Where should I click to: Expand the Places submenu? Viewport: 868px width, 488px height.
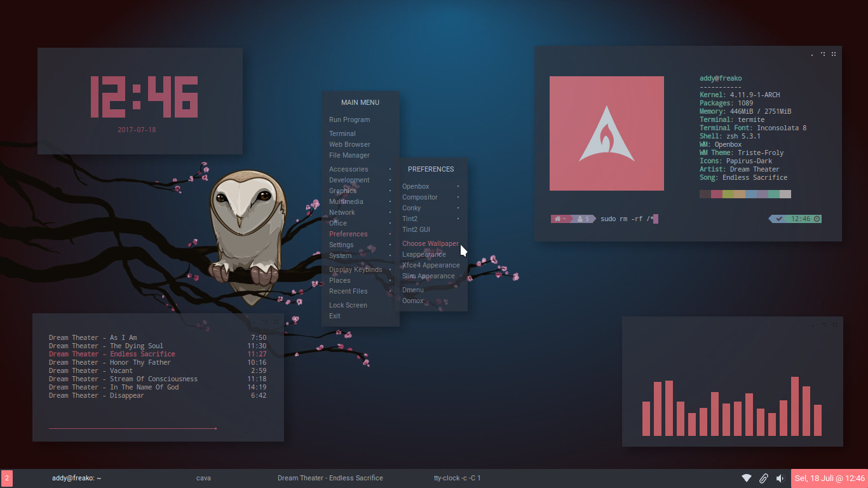coord(360,280)
